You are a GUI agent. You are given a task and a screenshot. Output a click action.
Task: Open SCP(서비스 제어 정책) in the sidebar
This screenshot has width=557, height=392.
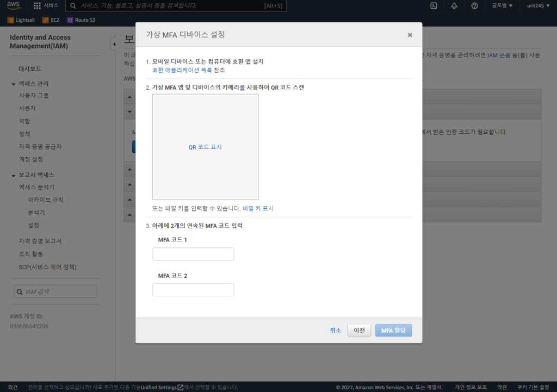coord(48,267)
